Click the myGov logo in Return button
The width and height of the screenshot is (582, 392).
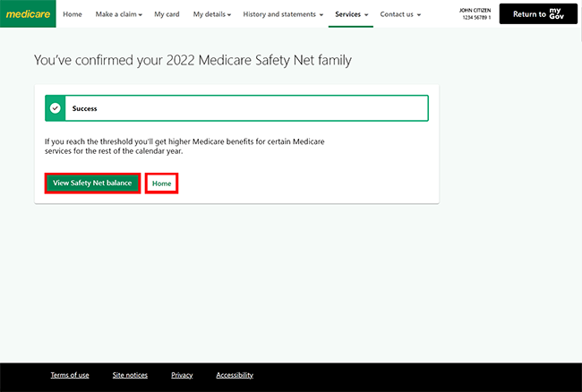(556, 13)
